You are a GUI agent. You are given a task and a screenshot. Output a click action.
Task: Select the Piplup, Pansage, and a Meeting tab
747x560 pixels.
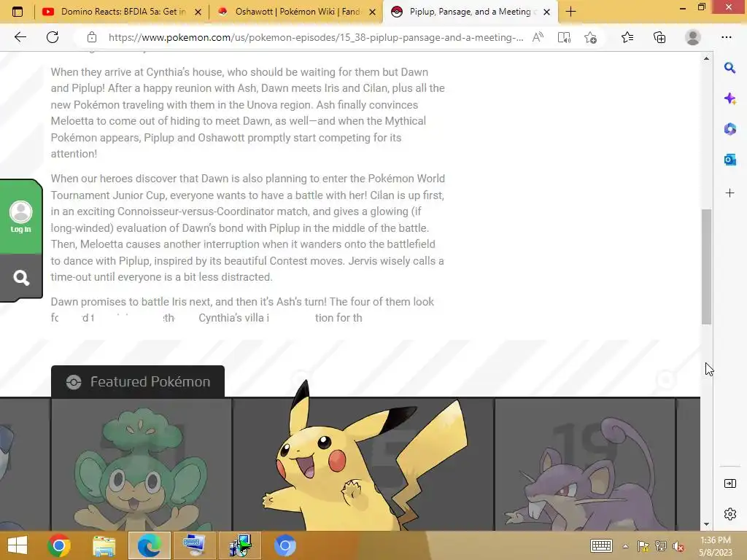point(471,12)
